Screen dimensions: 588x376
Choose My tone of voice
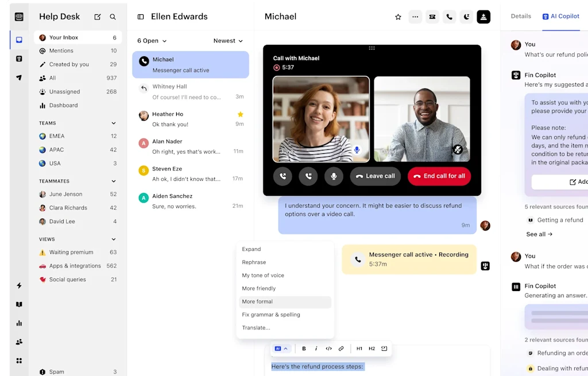point(285,276)
